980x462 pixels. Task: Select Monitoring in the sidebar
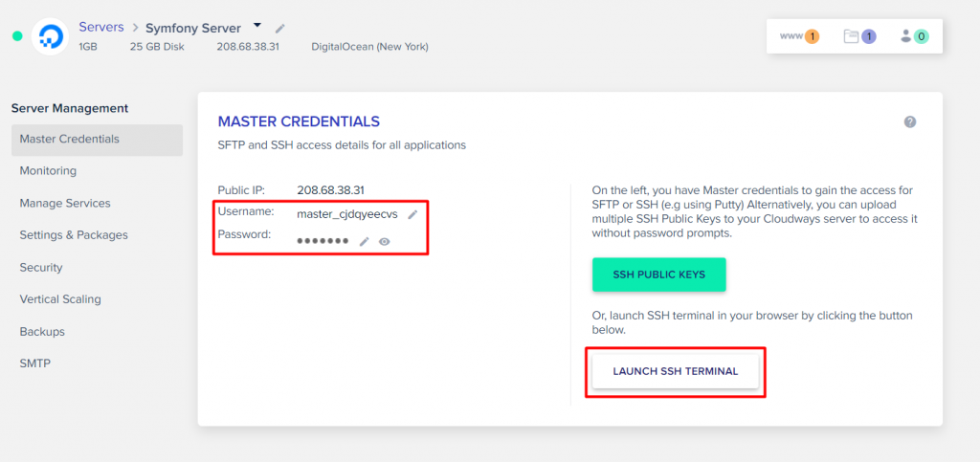(x=48, y=171)
